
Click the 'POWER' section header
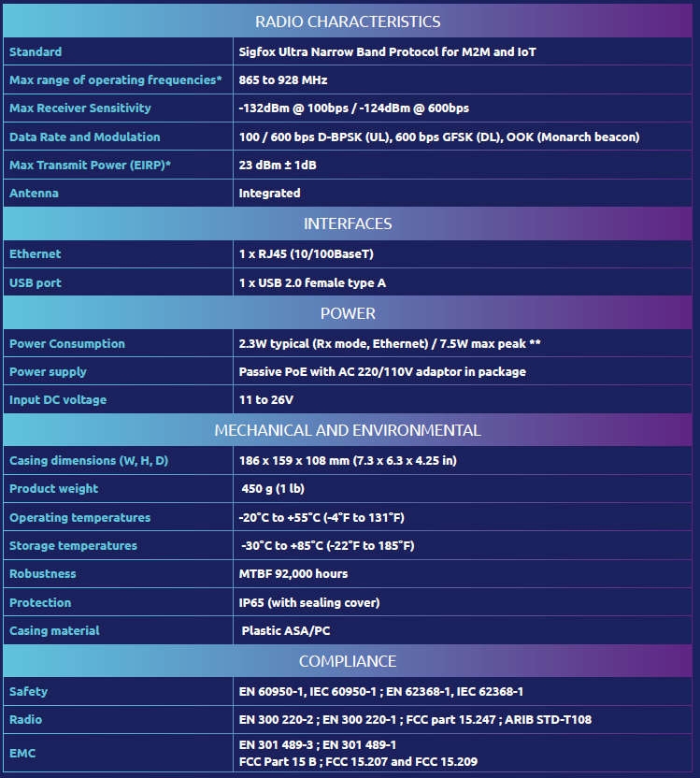pyautogui.click(x=348, y=313)
